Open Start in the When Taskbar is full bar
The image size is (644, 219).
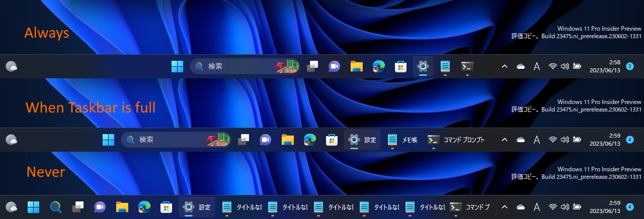(x=108, y=140)
